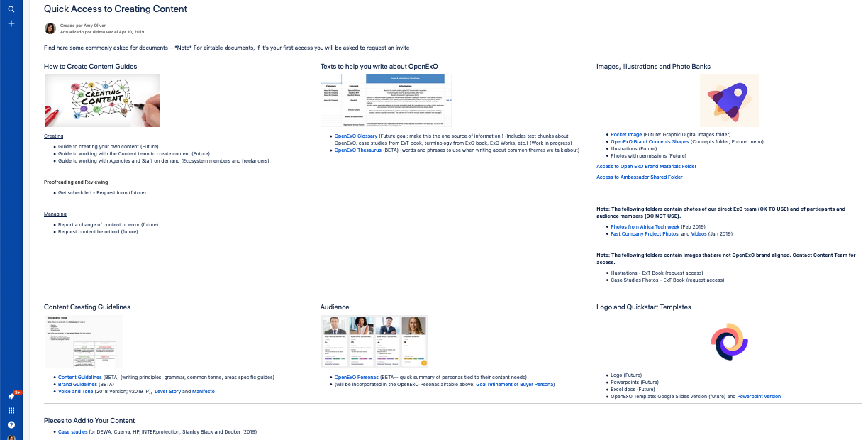The height and width of the screenshot is (440, 868).
Task: Click 'Illustrations (Future)' list item
Action: tap(634, 148)
